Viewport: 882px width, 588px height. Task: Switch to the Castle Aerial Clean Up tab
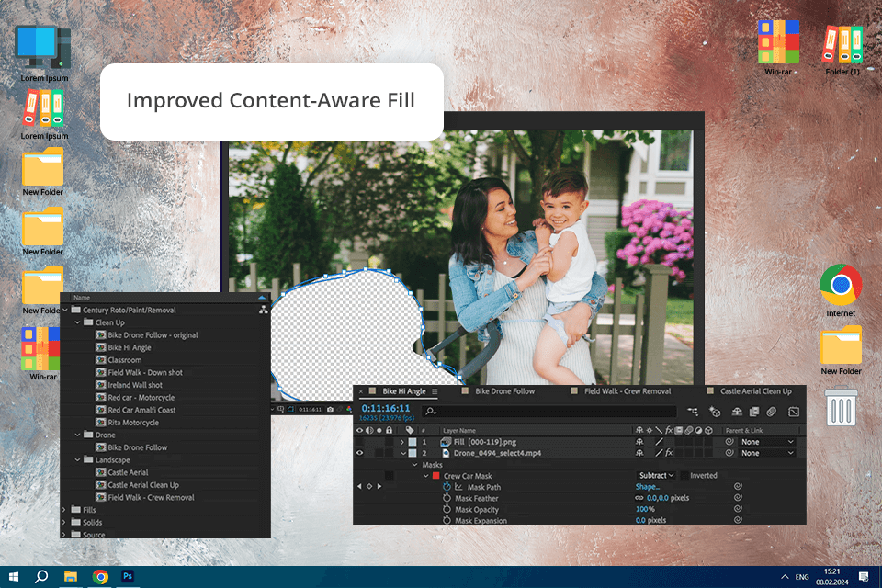coord(755,391)
